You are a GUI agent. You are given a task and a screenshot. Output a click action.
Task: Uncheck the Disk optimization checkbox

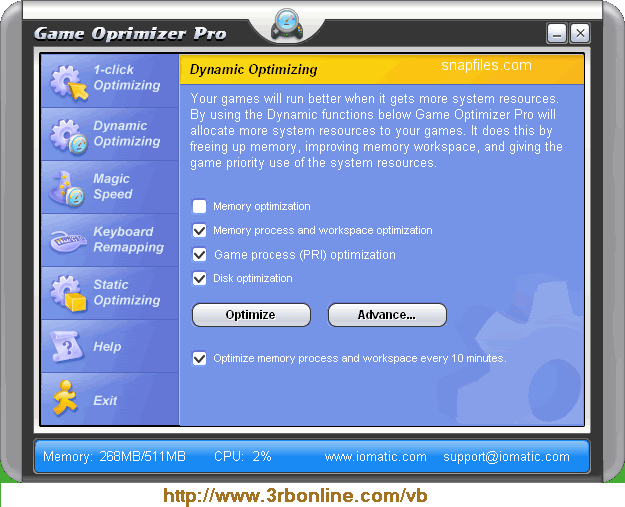199,278
